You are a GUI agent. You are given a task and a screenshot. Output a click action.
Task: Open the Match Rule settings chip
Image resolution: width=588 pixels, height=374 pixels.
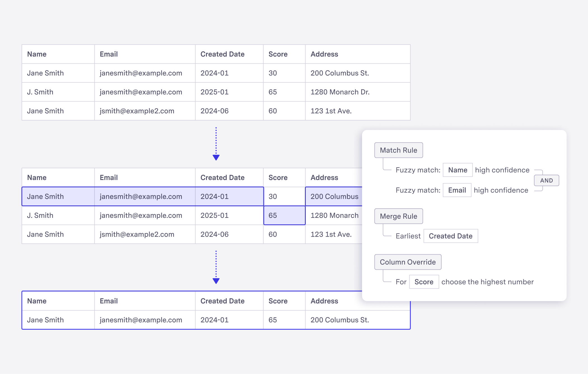pyautogui.click(x=398, y=150)
